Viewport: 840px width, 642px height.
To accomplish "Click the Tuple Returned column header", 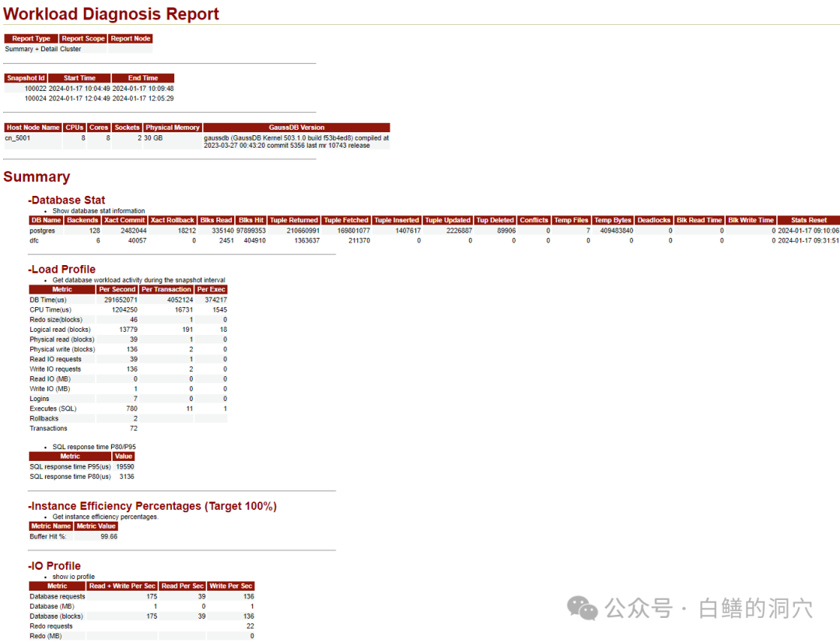I will [293, 220].
